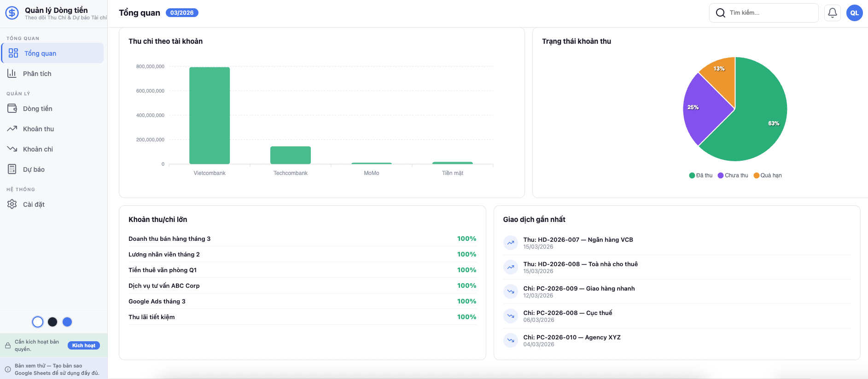
Task: Open the QL user avatar
Action: pos(854,13)
